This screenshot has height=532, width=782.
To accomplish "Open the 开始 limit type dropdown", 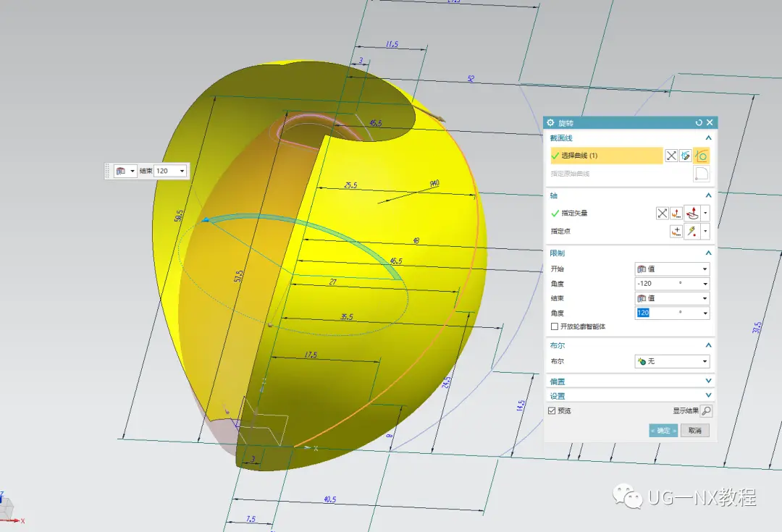I will (x=672, y=269).
